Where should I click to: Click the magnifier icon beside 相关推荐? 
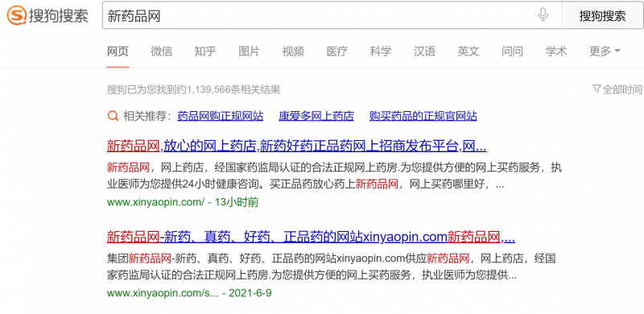pos(113,116)
